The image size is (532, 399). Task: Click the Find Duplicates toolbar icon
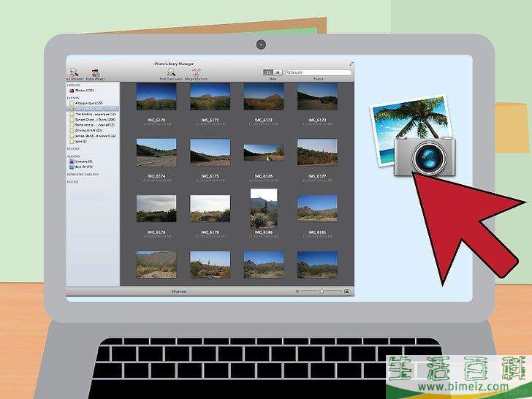pos(170,72)
